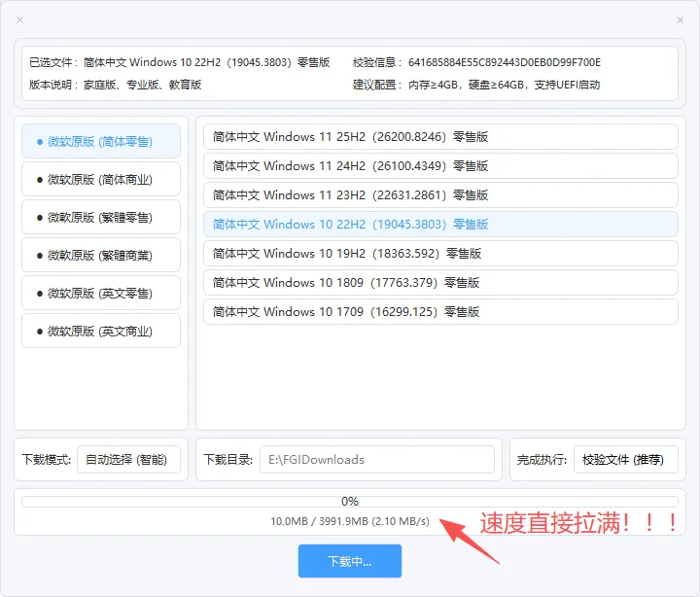Click the close X icon at top right
This screenshot has height=597, width=700.
pos(680,20)
